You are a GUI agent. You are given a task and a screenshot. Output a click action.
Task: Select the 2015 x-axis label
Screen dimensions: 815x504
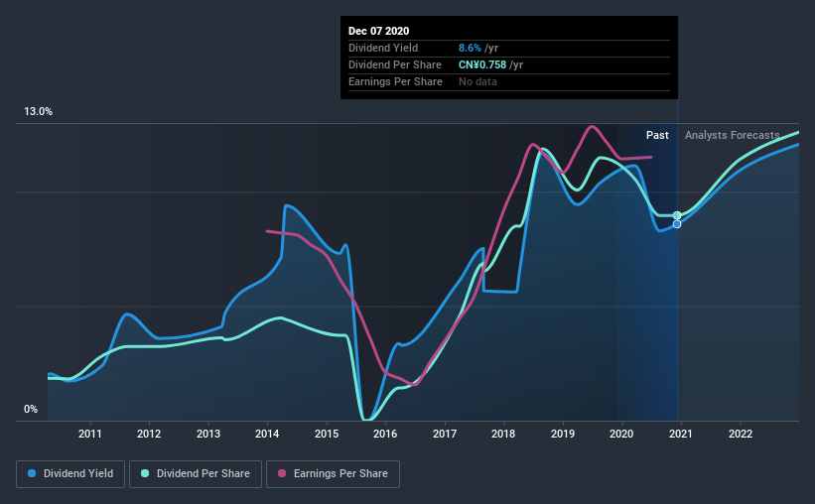tap(327, 434)
